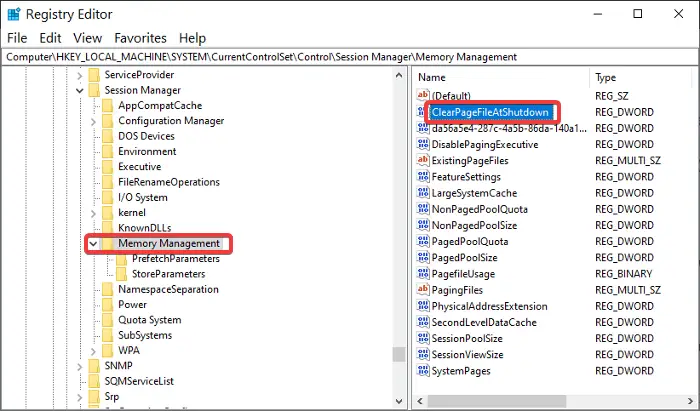Click the tree pane vertical scrollbar thumb

point(399,354)
